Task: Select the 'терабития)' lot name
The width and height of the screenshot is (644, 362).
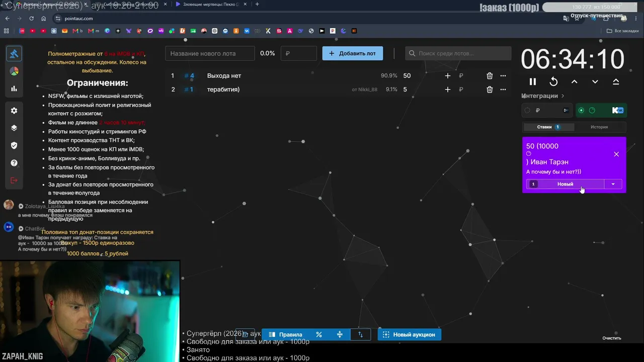Action: pyautogui.click(x=223, y=89)
